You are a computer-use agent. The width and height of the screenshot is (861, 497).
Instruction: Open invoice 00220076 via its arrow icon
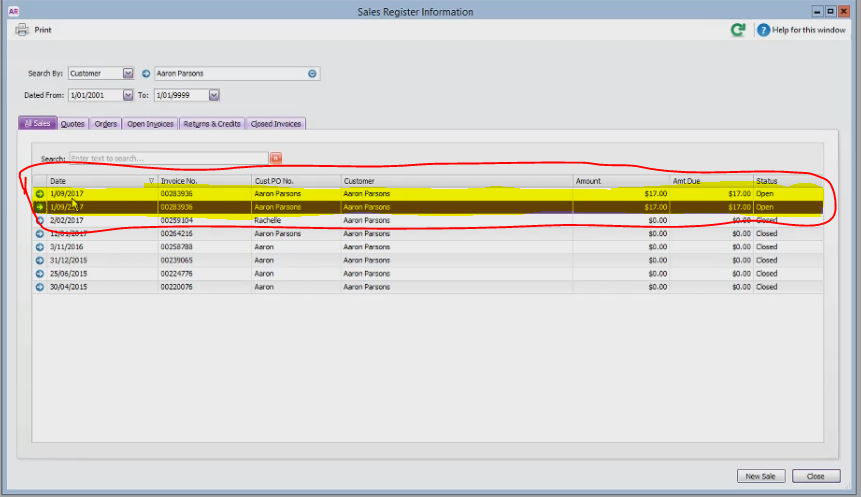40,287
